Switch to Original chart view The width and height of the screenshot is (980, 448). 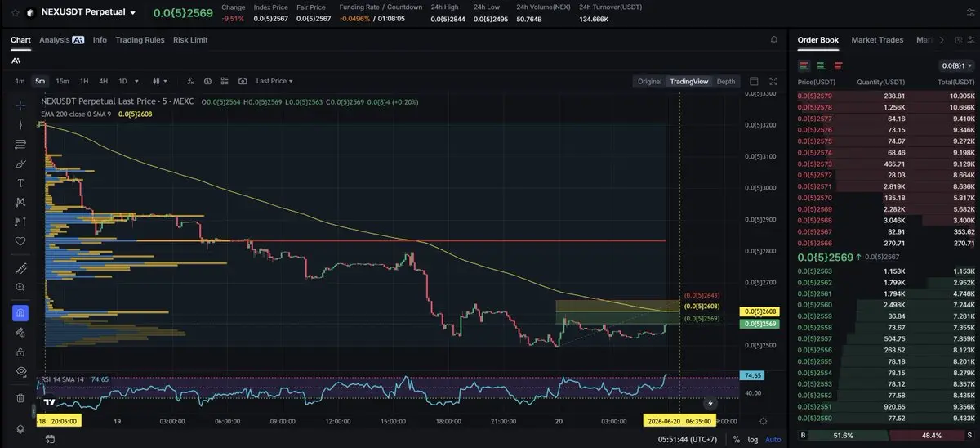(649, 81)
